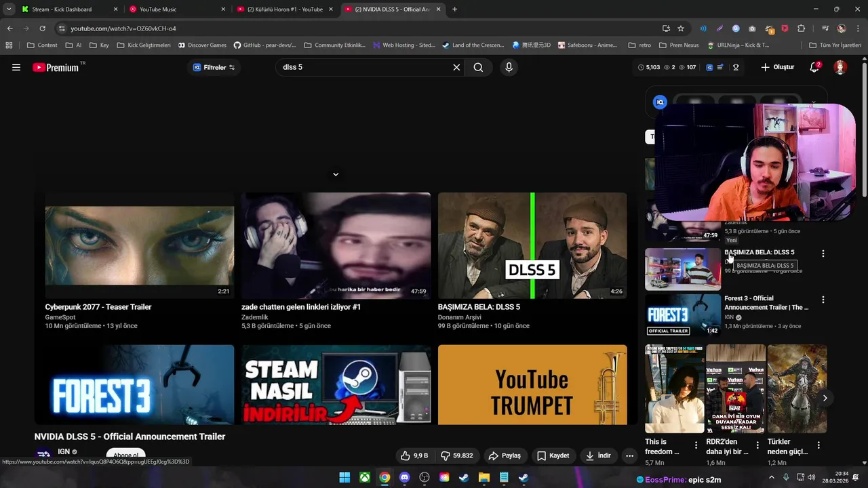The image size is (868, 488).
Task: Open the YouTube account avatar menu
Action: click(x=840, y=67)
